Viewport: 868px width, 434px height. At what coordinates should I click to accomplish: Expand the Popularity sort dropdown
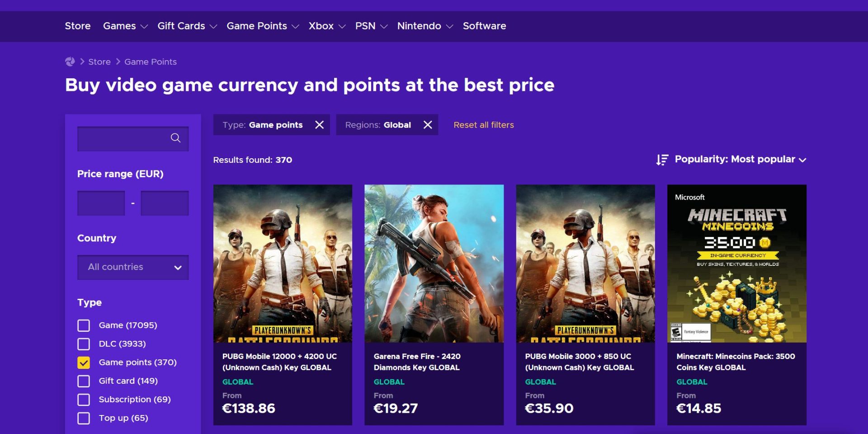pyautogui.click(x=740, y=160)
